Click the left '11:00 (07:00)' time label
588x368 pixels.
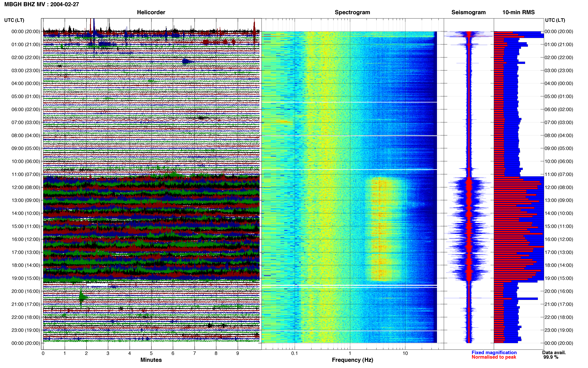pyautogui.click(x=26, y=174)
